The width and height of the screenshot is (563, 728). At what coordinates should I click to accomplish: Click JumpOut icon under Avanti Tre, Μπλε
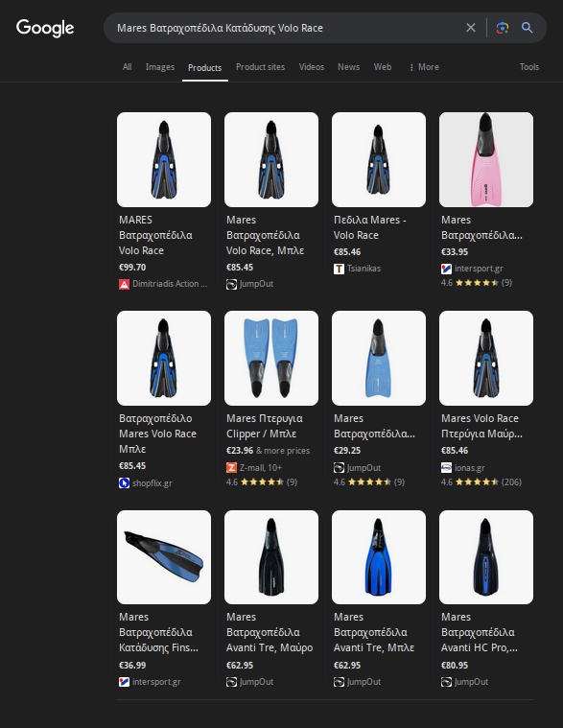[x=339, y=682]
